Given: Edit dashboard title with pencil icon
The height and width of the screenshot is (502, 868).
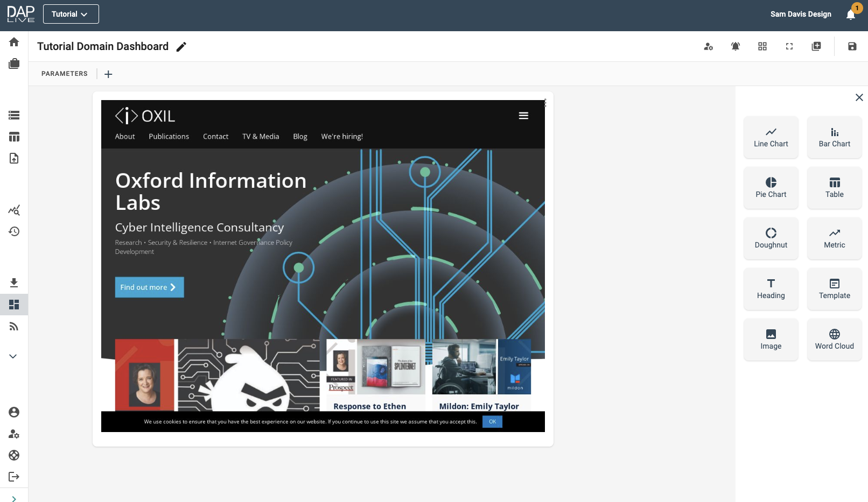Looking at the screenshot, I should 181,47.
